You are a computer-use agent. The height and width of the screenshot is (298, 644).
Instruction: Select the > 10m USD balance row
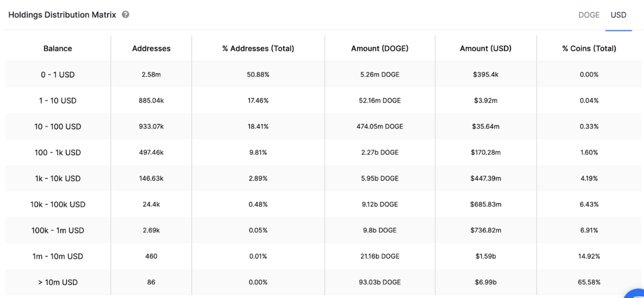[57, 282]
